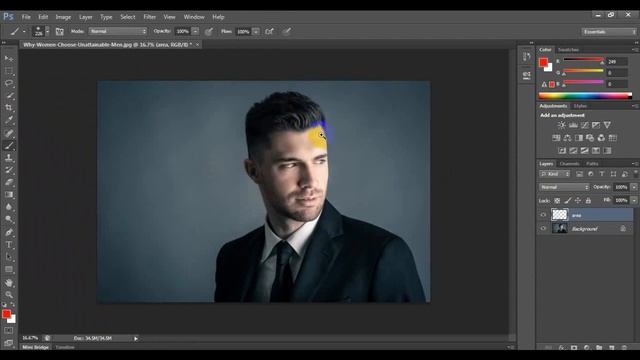
Task: Select the Eraser tool
Action: (x=9, y=182)
